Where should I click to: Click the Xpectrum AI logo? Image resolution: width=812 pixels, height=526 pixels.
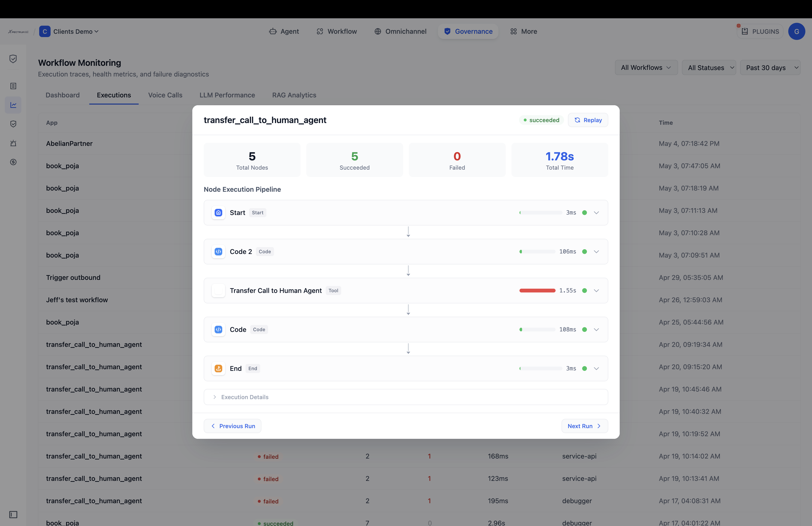18,31
